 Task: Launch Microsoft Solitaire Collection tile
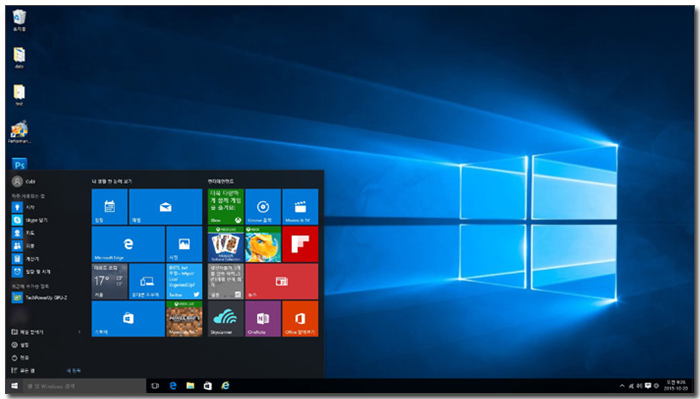point(225,244)
